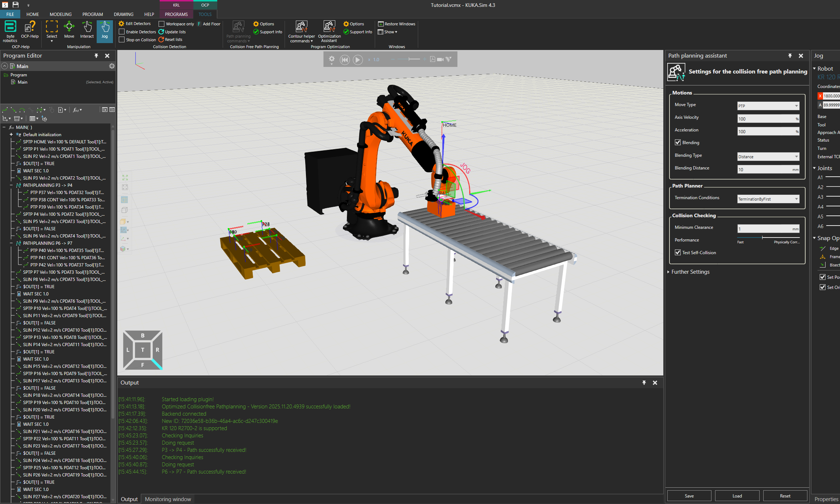Click the Reset button
This screenshot has width=840, height=504.
785,496
